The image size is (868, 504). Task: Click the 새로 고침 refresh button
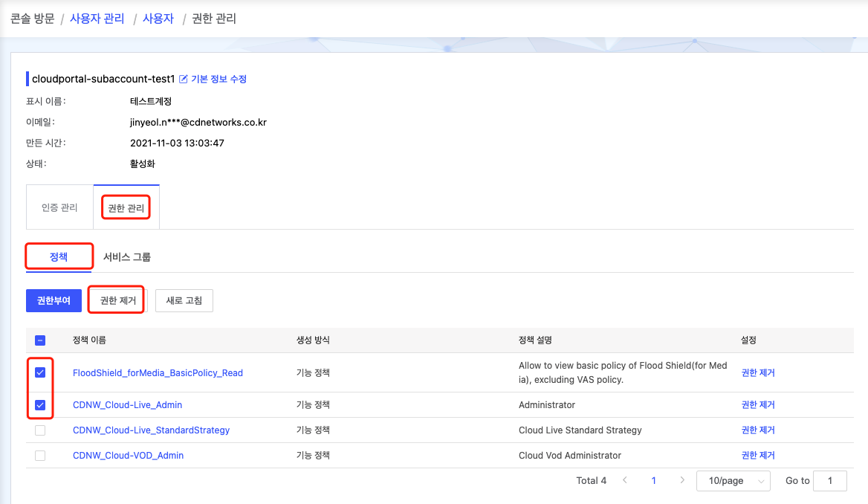pos(184,301)
